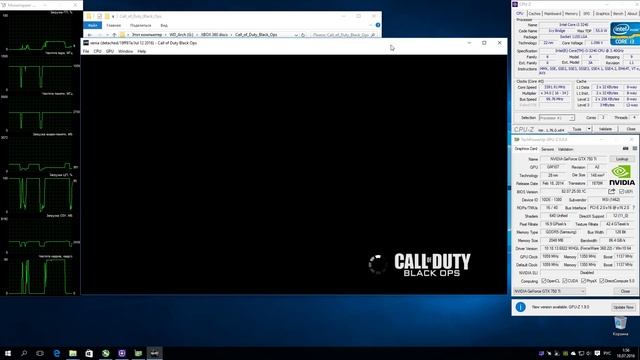Switch to Mainboard tab in CPU-Z

(x=553, y=13)
